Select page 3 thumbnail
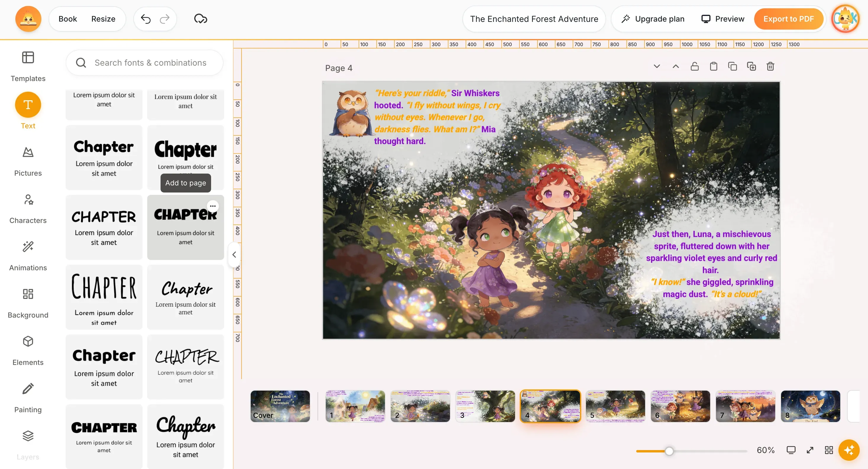Image resolution: width=868 pixels, height=469 pixels. [485, 406]
